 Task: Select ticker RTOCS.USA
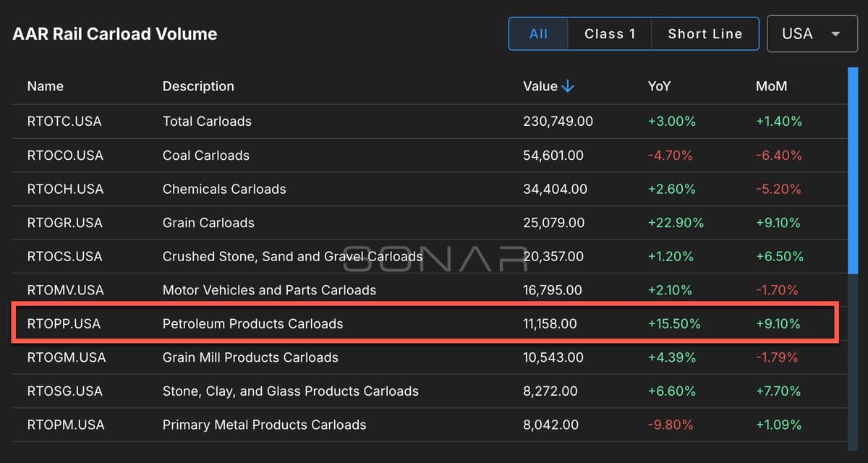coord(65,256)
